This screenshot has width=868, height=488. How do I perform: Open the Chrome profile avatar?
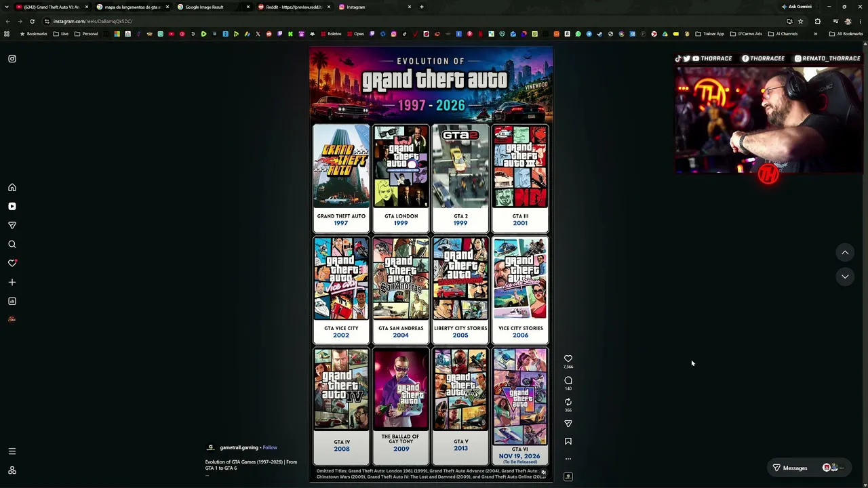point(848,21)
